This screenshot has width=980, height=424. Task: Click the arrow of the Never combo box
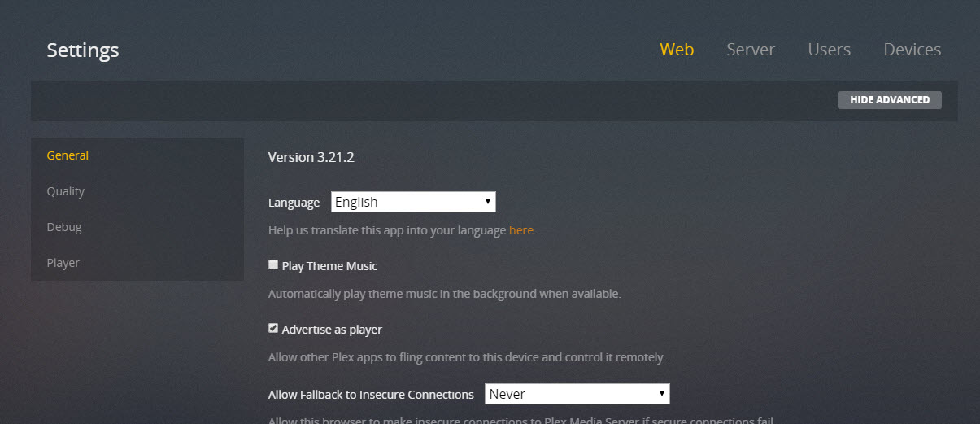coord(661,394)
